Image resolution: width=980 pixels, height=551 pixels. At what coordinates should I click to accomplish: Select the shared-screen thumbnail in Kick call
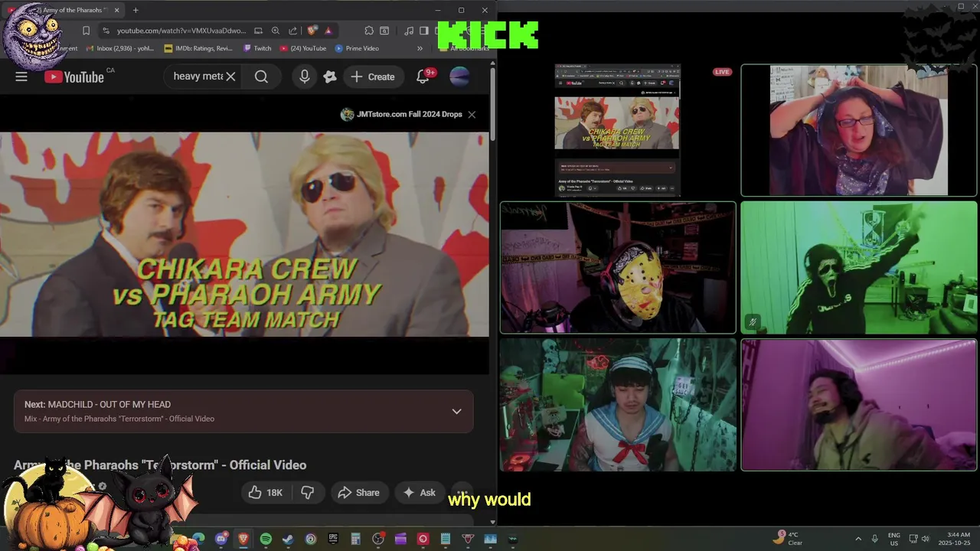(617, 130)
